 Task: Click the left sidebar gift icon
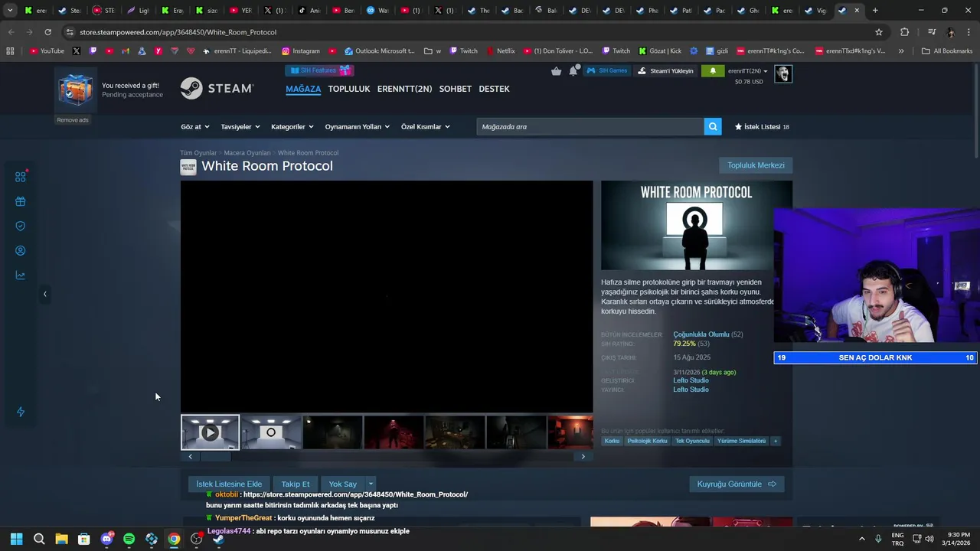[x=21, y=201]
